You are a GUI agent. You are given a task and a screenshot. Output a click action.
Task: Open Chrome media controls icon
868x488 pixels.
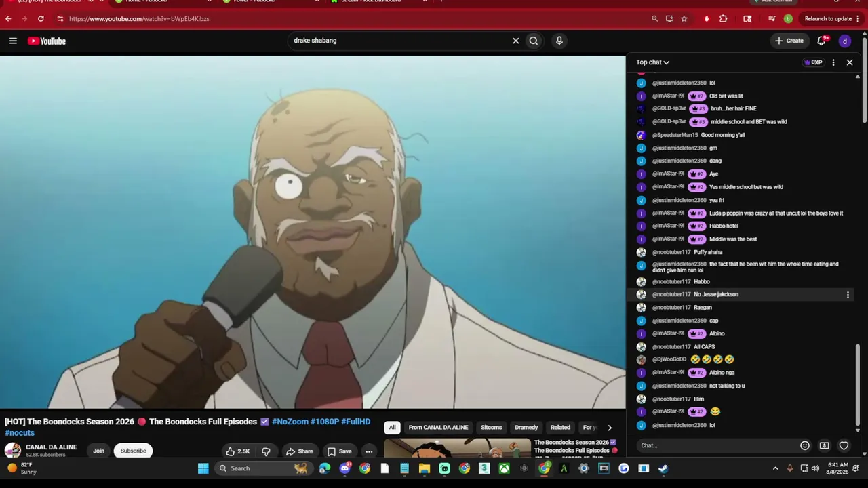click(772, 19)
